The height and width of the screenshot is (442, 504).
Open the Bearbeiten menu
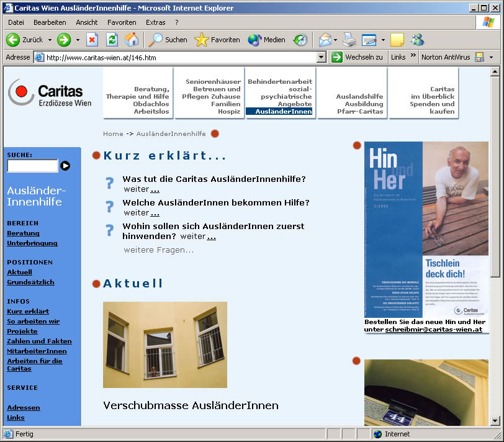click(50, 22)
